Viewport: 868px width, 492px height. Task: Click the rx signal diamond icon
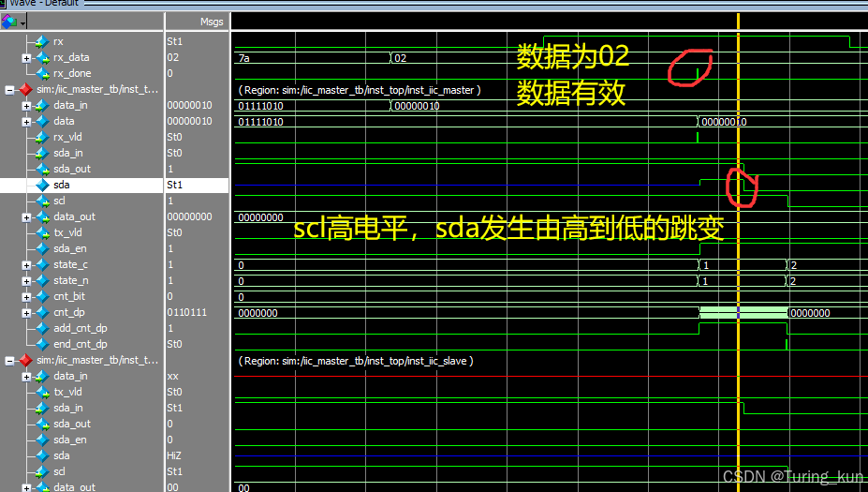point(42,41)
